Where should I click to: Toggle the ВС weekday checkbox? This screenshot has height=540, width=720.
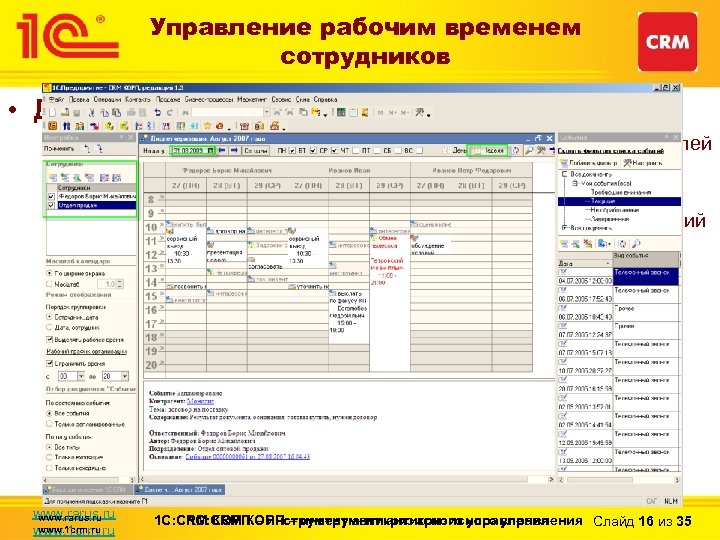tap(419, 151)
